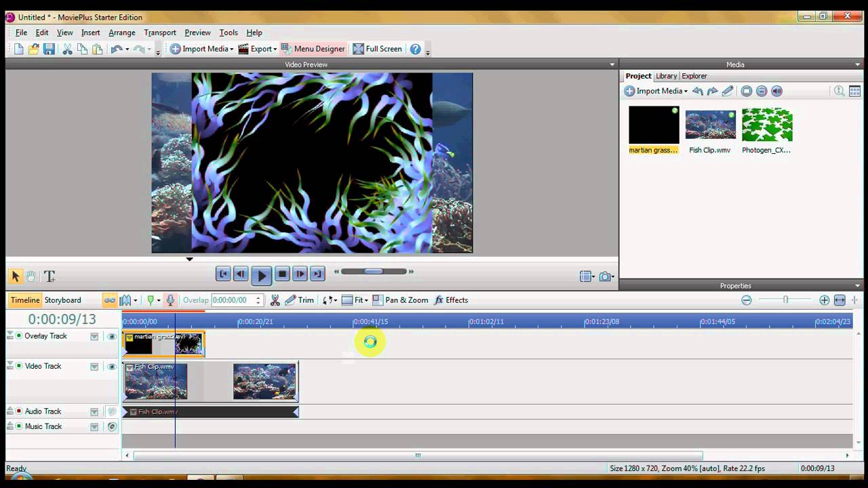This screenshot has height=488, width=868.
Task: Open a project with the folder icon
Action: pyautogui.click(x=34, y=49)
